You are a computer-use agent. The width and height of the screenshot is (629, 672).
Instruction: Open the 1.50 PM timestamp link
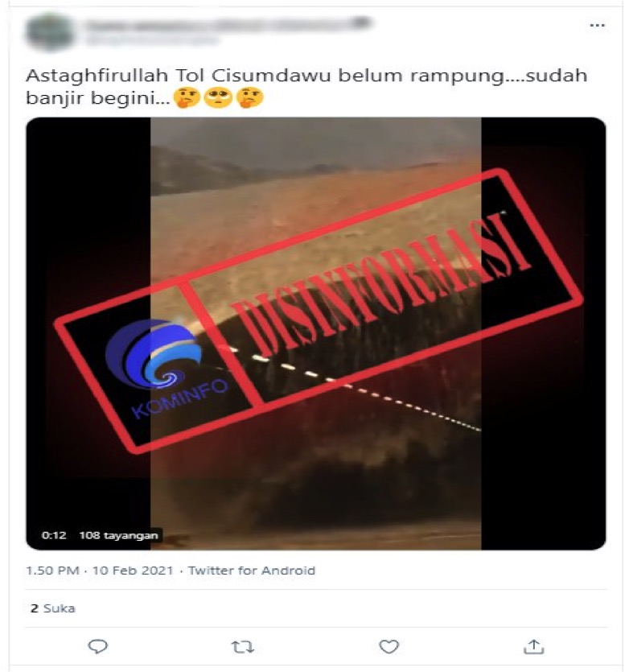[53, 571]
